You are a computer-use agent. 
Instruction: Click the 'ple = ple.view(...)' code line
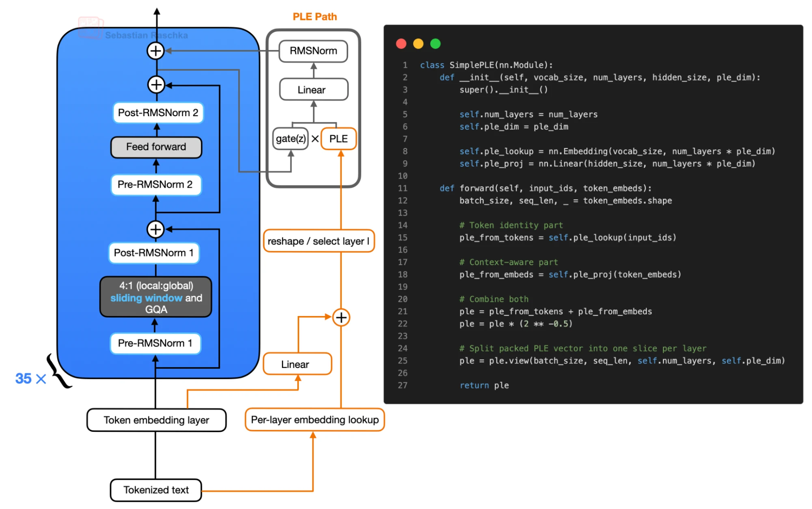(x=622, y=361)
